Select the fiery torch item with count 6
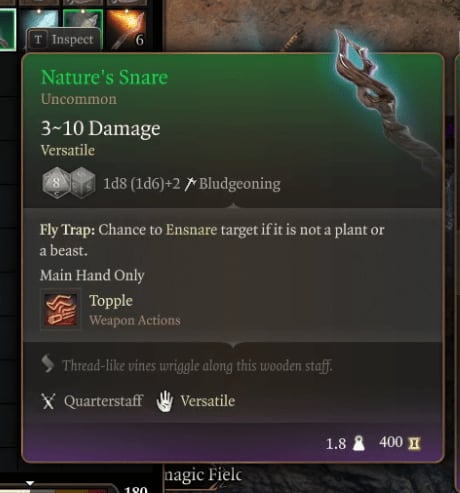Image resolution: width=460 pixels, height=493 pixels. click(128, 29)
